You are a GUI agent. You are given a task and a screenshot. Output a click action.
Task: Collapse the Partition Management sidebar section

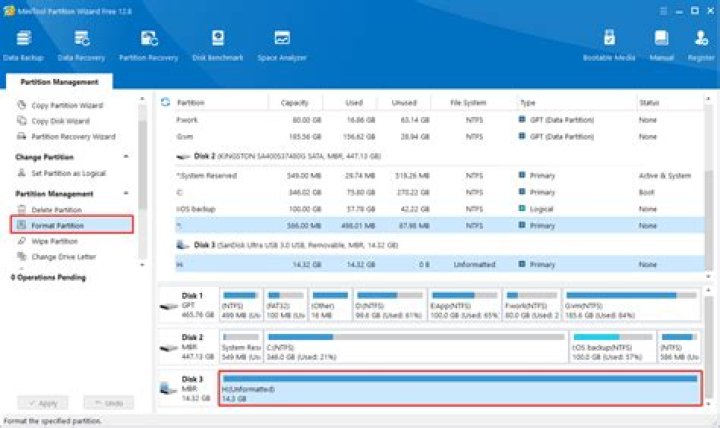(126, 193)
